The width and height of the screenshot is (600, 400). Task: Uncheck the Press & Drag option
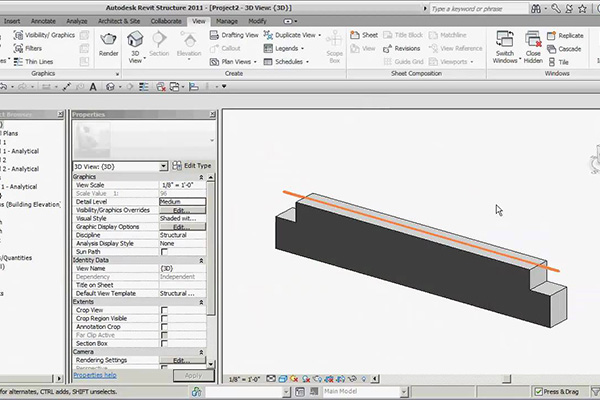coord(538,391)
